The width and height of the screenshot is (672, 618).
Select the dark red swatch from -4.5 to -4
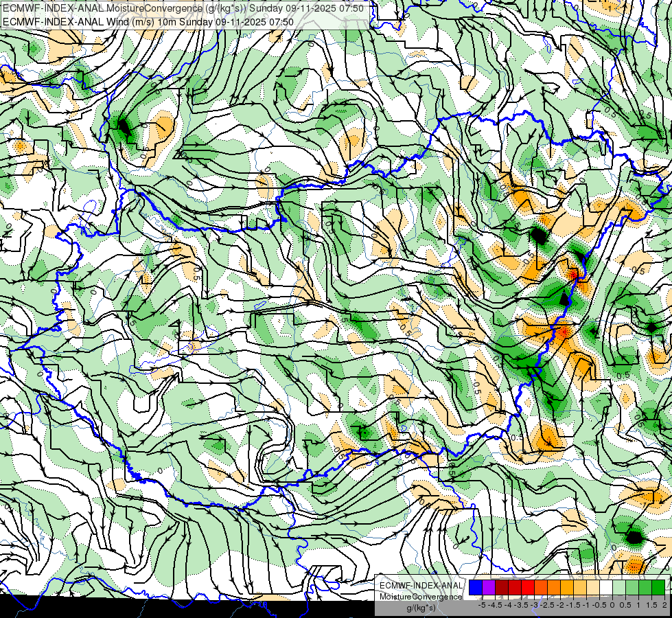coord(502,588)
